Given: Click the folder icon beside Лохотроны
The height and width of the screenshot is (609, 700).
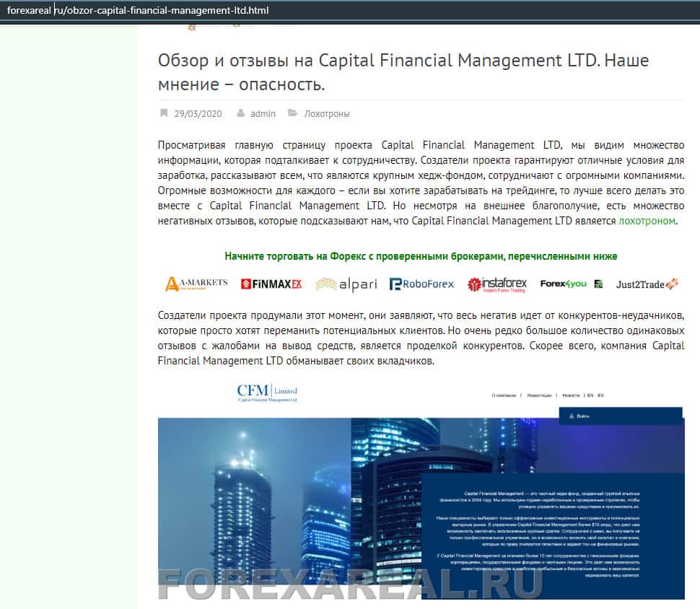Looking at the screenshot, I should (292, 113).
